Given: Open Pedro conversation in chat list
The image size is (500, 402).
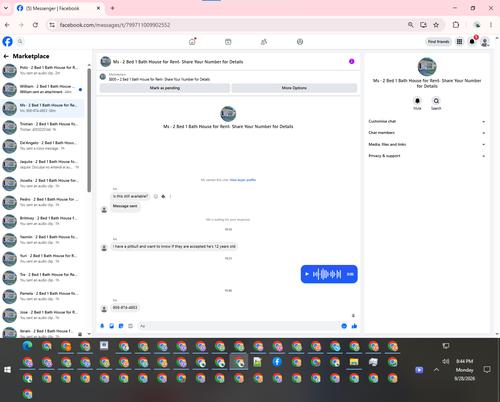Looking at the screenshot, I should pyautogui.click(x=43, y=202).
